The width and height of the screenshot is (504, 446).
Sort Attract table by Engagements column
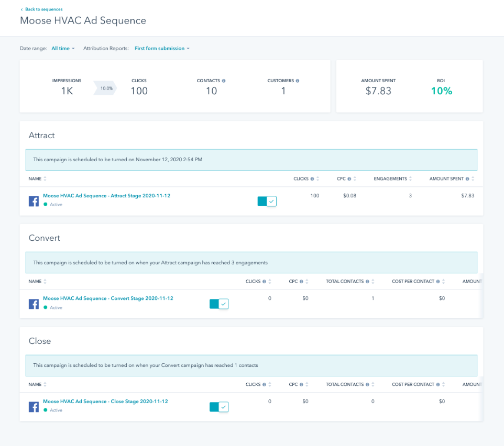[410, 179]
